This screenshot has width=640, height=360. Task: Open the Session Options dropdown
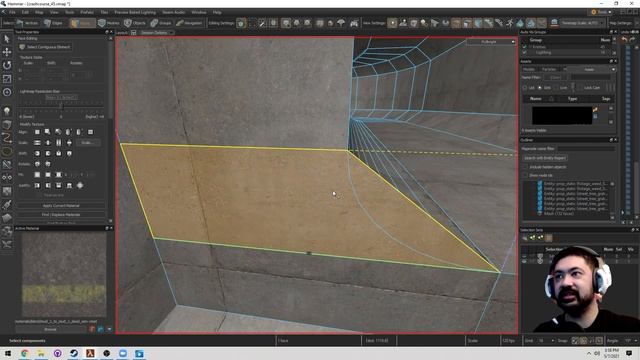[156, 32]
